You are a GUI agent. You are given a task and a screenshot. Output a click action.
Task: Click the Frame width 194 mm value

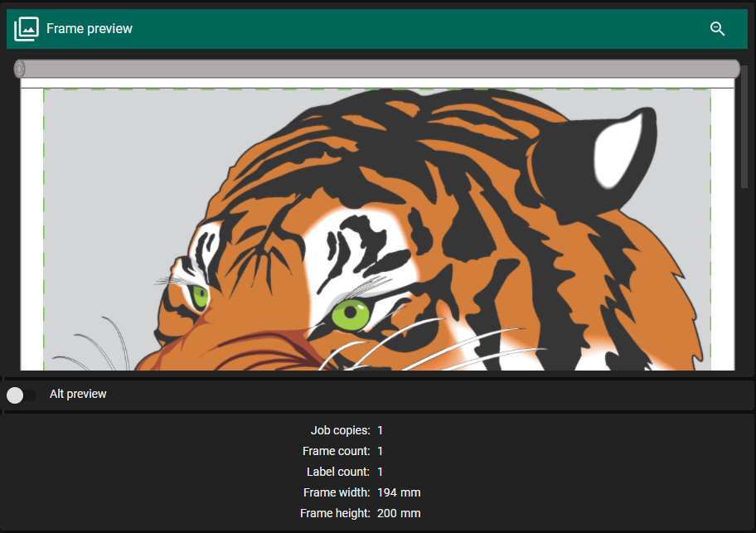tap(399, 492)
